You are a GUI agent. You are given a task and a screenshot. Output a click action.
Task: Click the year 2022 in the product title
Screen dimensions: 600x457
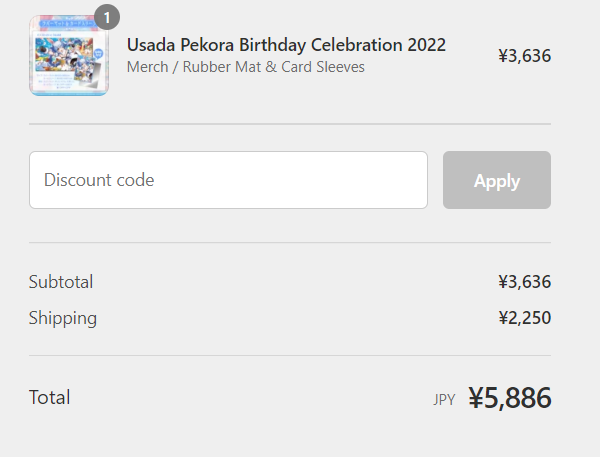tap(425, 45)
